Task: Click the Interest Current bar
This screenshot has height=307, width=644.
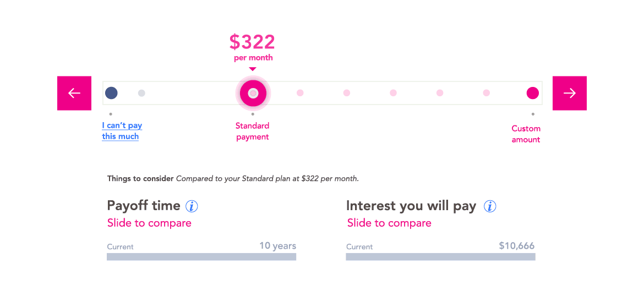Action: (x=440, y=256)
